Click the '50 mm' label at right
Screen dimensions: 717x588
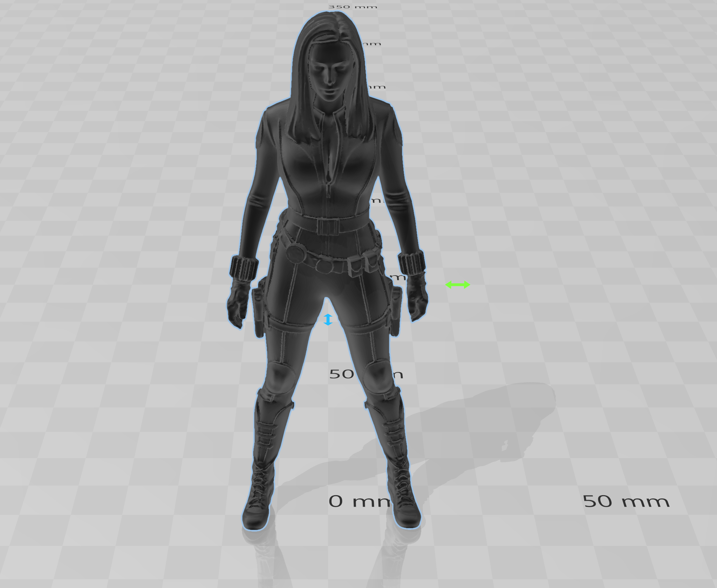point(626,501)
